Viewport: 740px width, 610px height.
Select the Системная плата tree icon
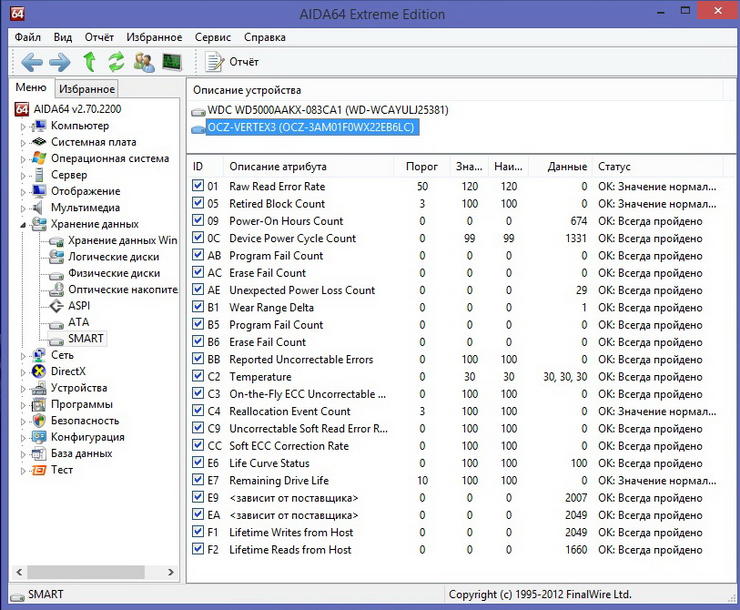click(39, 142)
